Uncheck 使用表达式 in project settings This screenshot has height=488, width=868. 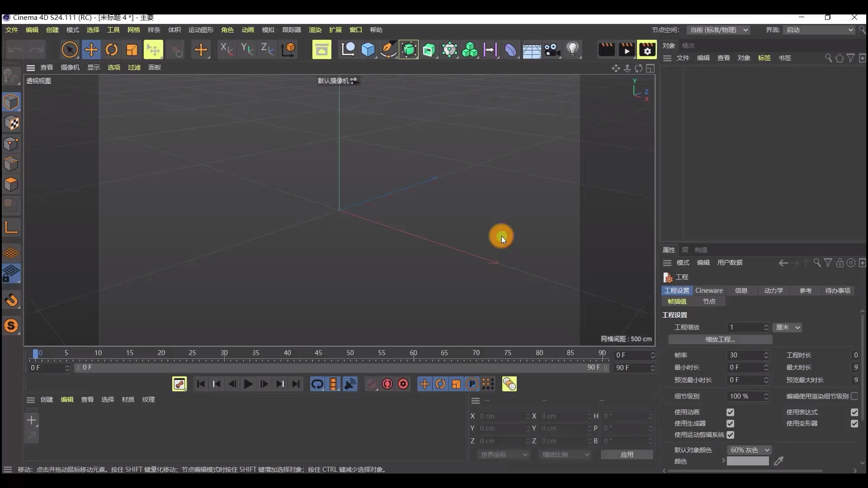pyautogui.click(x=855, y=412)
